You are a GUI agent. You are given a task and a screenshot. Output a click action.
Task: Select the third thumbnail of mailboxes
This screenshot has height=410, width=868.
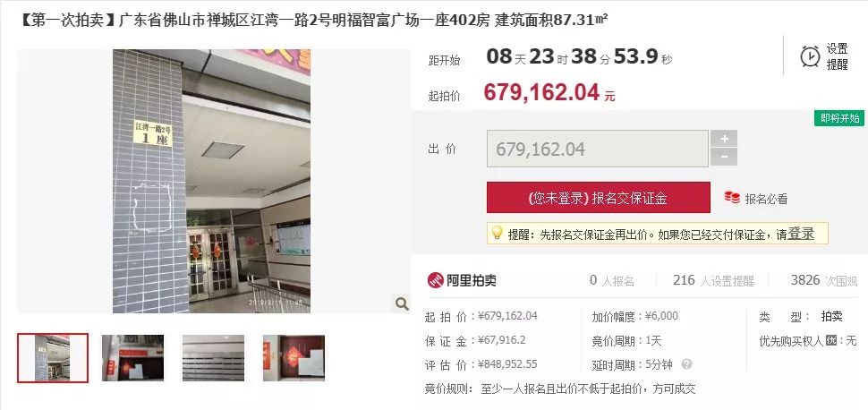tap(213, 358)
